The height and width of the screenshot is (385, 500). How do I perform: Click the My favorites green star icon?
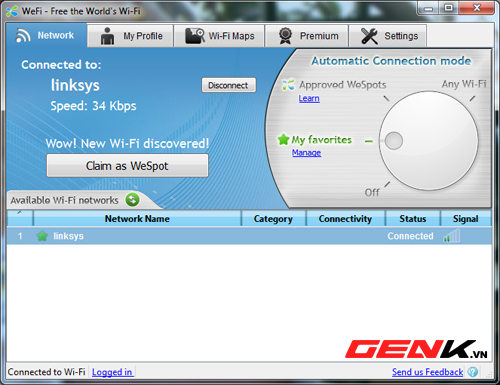point(283,139)
